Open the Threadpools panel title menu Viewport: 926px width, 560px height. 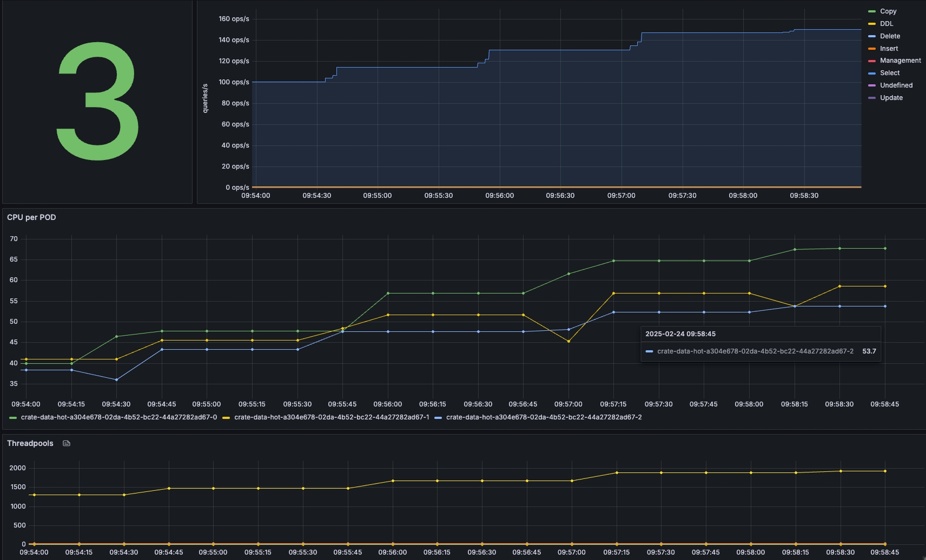(x=30, y=443)
